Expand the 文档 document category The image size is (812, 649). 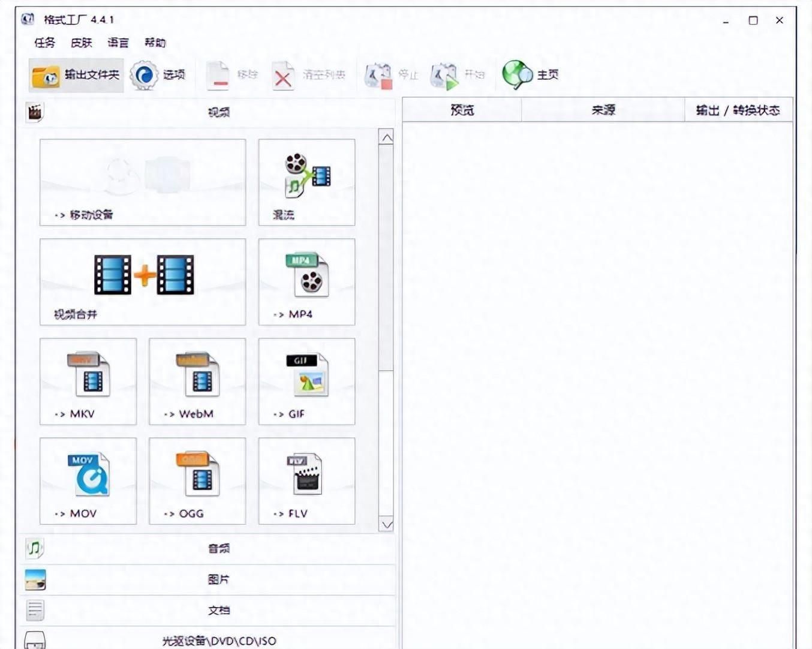[x=207, y=610]
